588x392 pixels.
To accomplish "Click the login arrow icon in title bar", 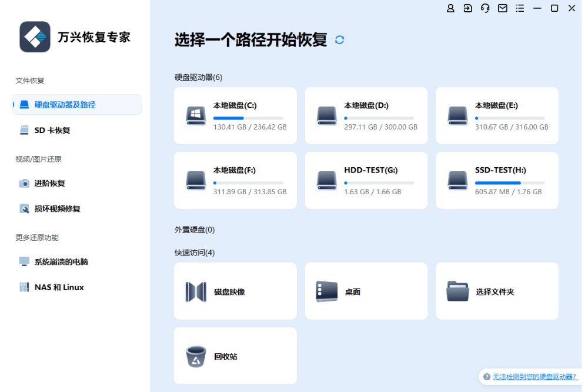I will click(x=467, y=8).
